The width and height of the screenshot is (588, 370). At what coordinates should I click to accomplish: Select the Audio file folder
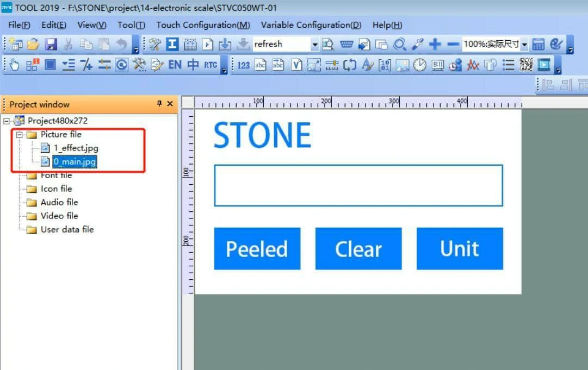click(59, 202)
